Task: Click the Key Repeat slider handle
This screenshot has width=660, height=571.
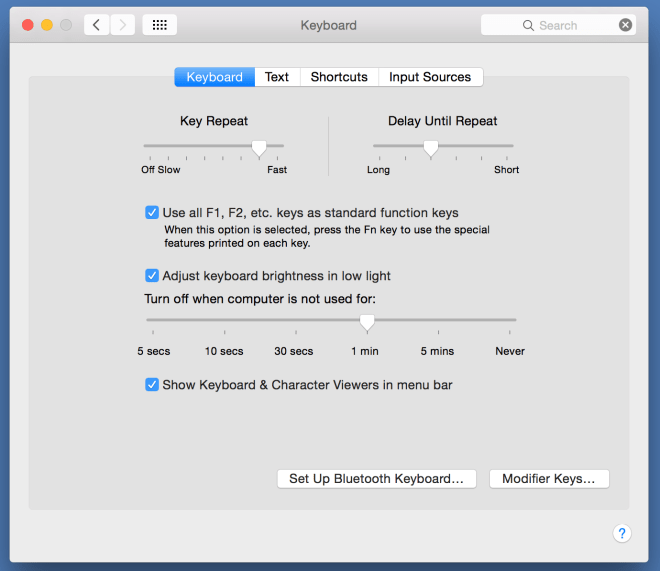Action: point(259,148)
